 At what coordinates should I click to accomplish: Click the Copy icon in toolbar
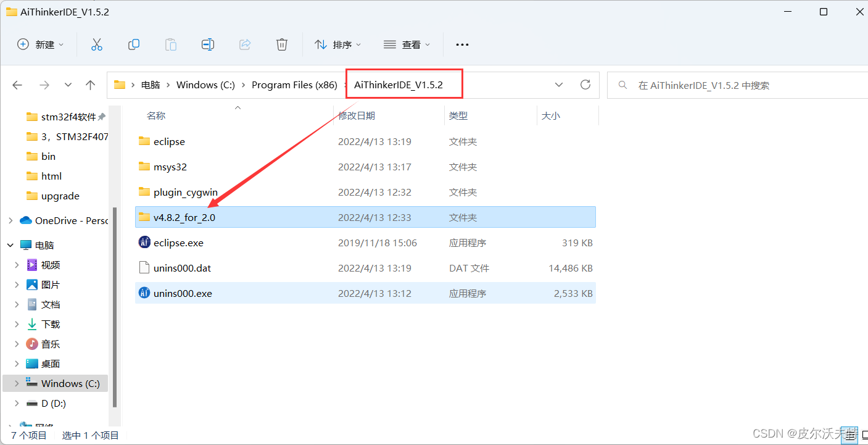[x=133, y=44]
